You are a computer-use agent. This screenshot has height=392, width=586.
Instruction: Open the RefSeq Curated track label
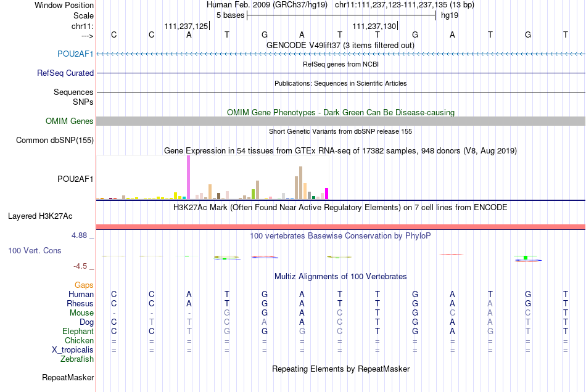(65, 73)
